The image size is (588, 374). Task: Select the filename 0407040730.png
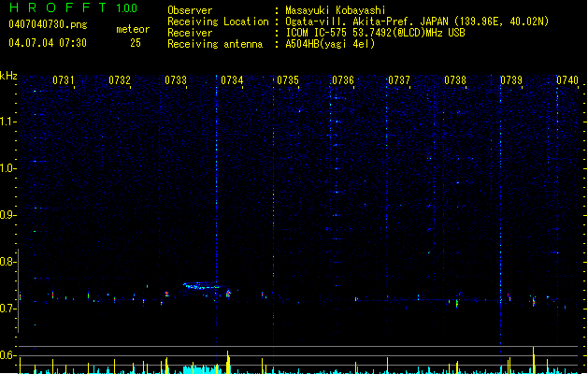[x=48, y=24]
